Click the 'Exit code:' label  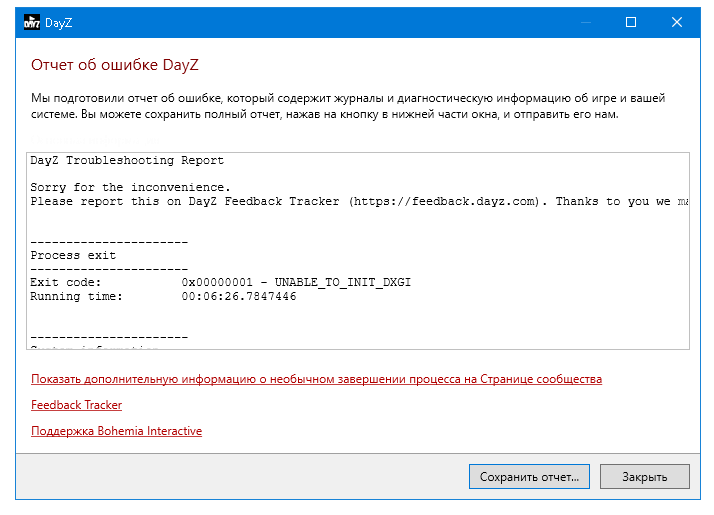coord(66,283)
